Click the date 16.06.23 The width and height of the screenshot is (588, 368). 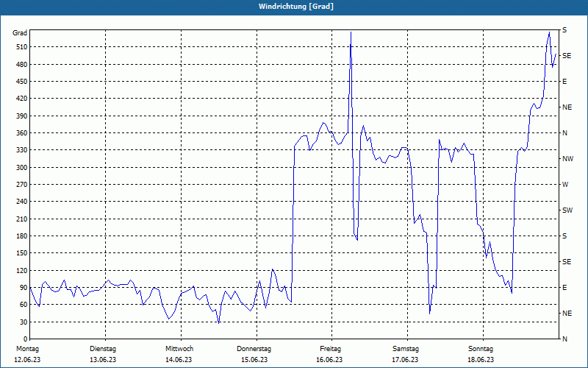click(x=329, y=360)
